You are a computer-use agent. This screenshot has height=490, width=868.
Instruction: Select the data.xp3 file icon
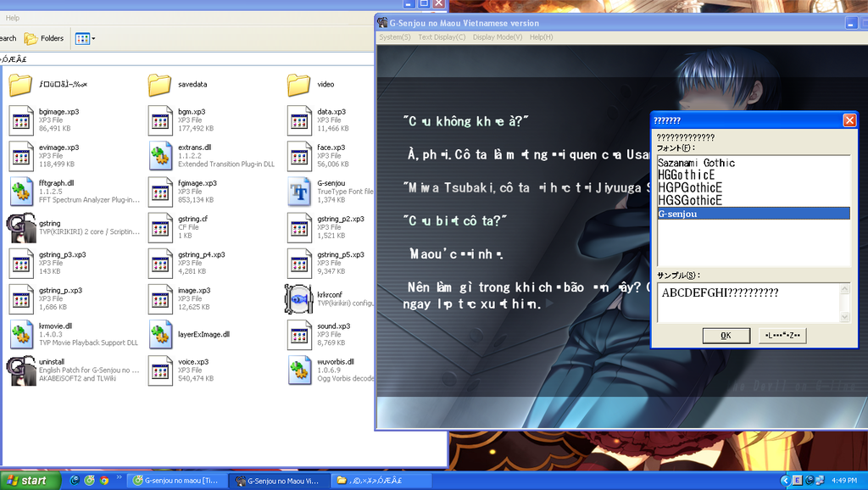(299, 120)
